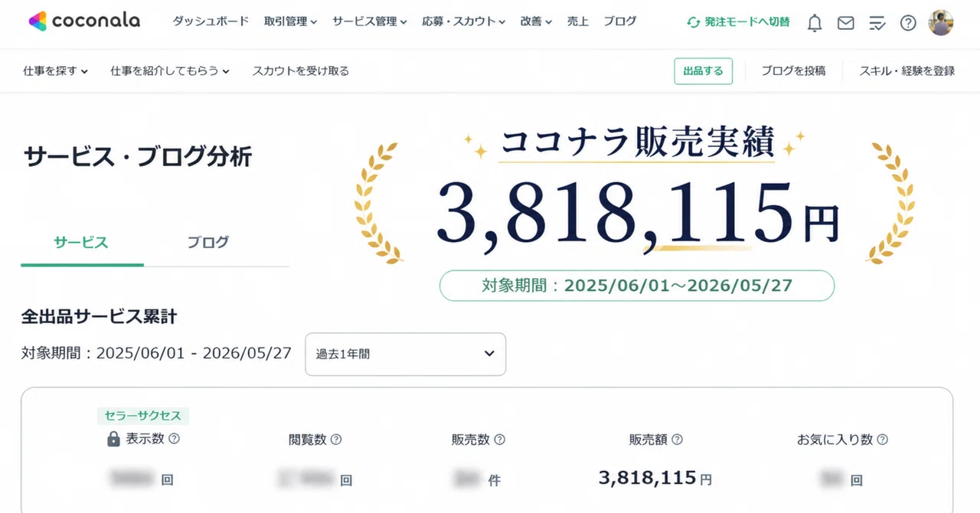Open the 過去1年間 period dropdown
980x513 pixels.
tap(406, 354)
